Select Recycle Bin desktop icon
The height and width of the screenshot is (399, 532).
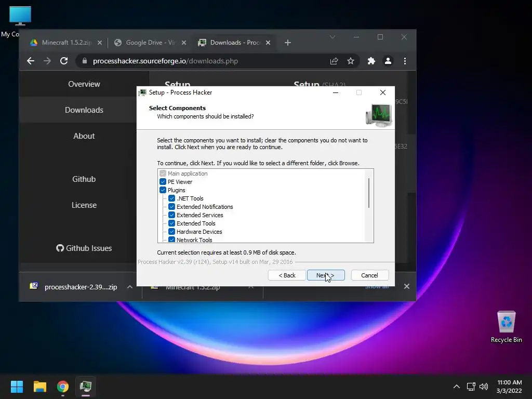(506, 327)
